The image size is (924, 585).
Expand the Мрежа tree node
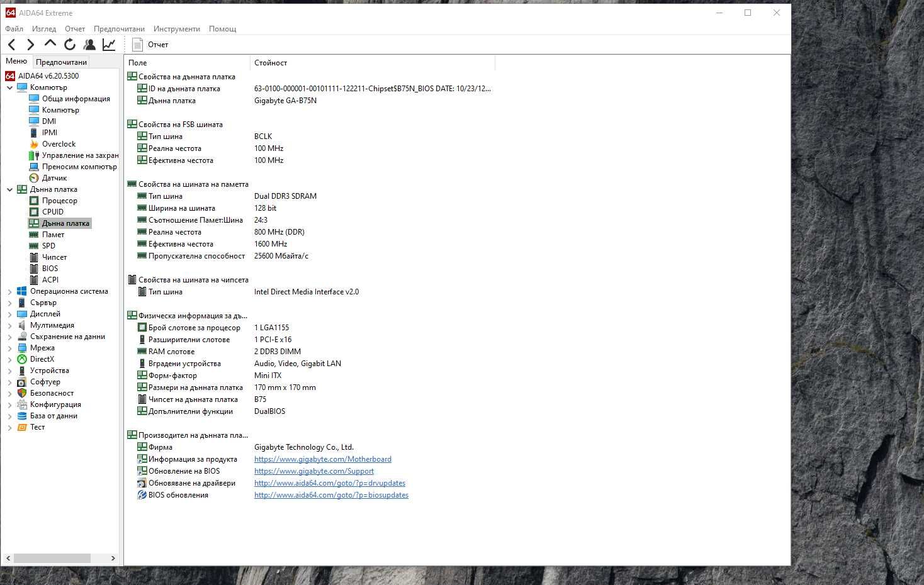pos(9,348)
